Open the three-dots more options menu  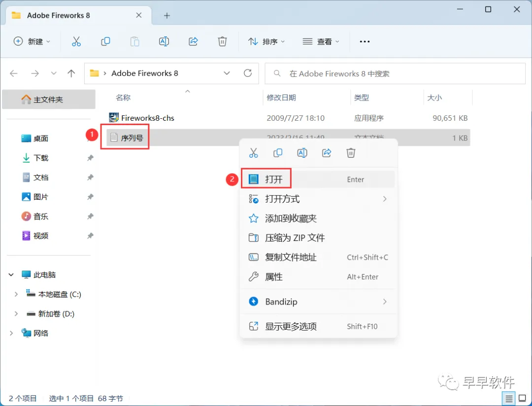(365, 41)
